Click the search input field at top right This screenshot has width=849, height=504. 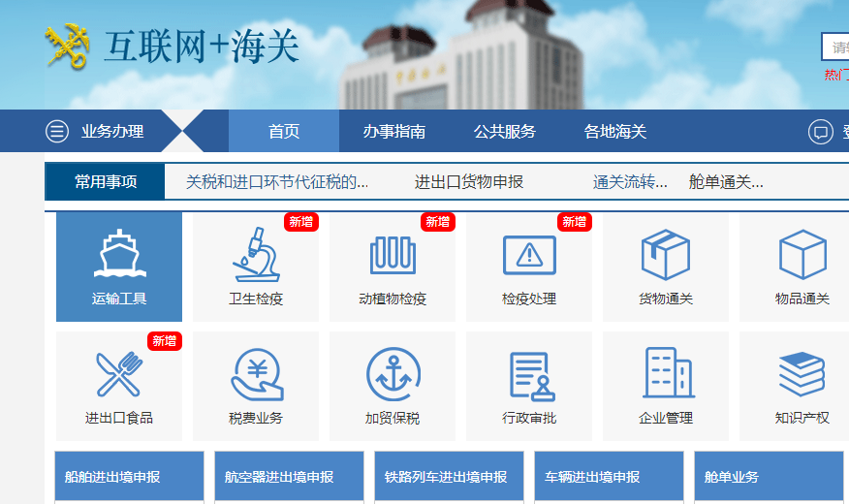(x=836, y=47)
